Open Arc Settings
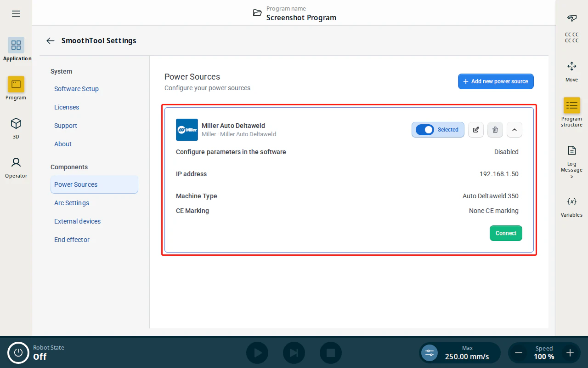 coord(72,203)
